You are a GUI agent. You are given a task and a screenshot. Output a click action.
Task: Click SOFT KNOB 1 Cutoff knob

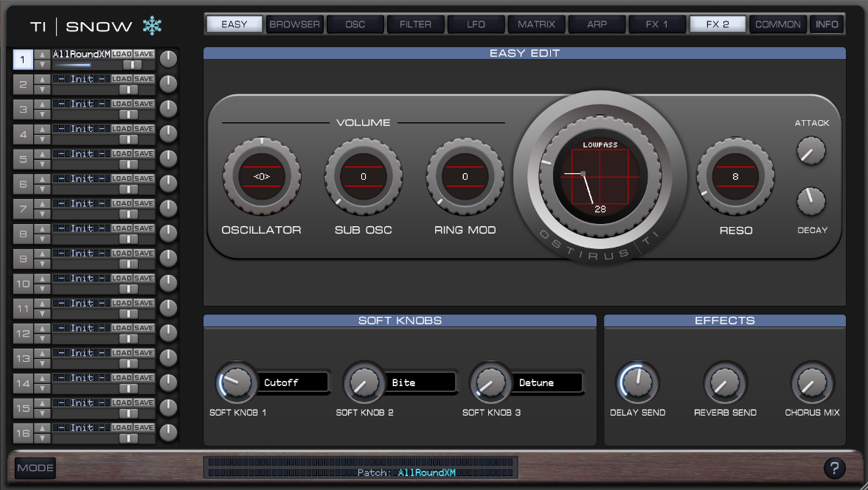tap(236, 382)
